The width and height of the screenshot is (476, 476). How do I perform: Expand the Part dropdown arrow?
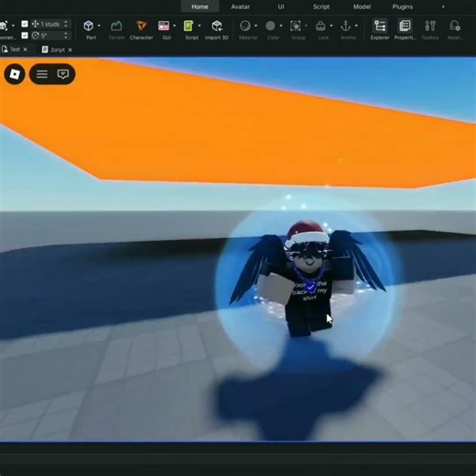pos(99,26)
